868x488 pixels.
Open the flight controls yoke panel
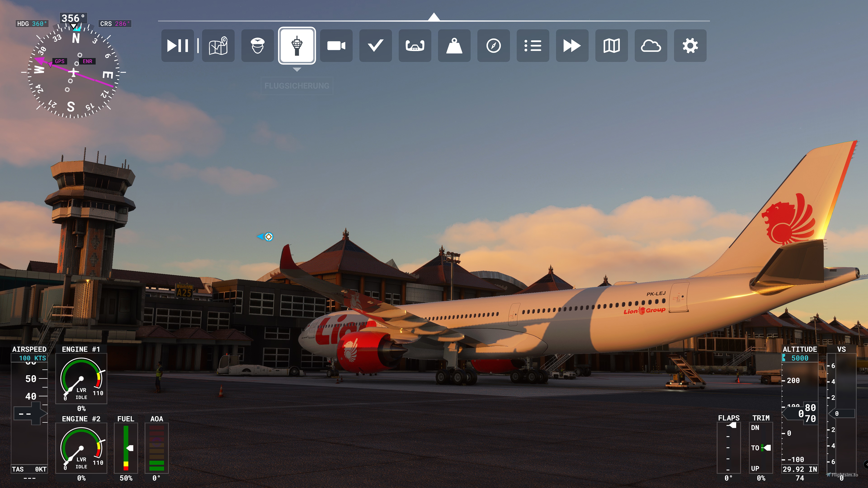(415, 45)
